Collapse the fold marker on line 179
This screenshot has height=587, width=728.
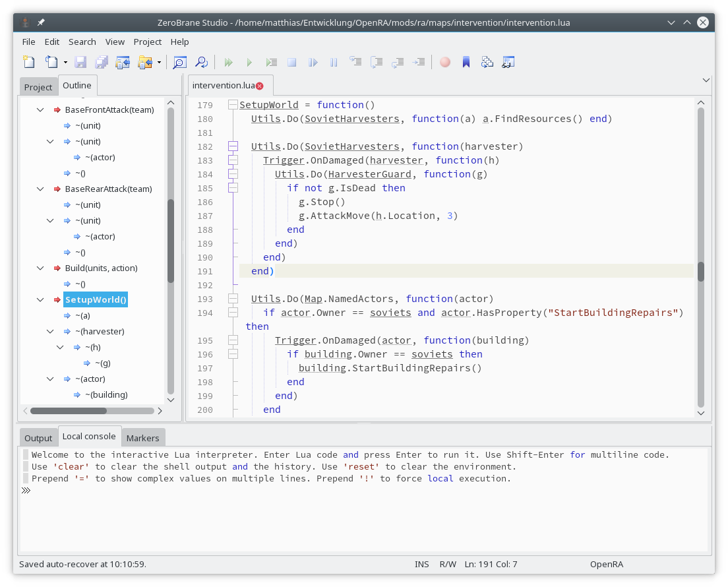pyautogui.click(x=233, y=105)
